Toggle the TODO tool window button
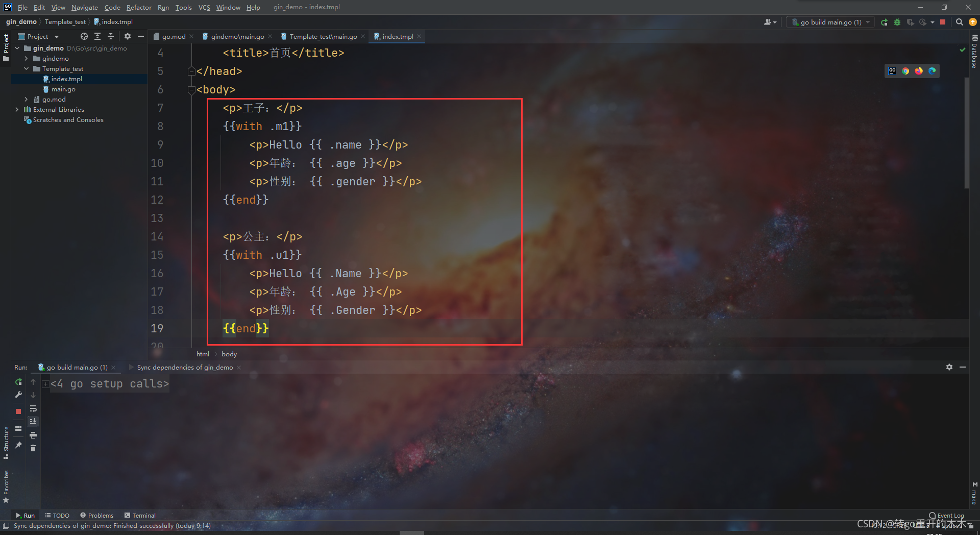Viewport: 980px width, 535px height. [57, 515]
